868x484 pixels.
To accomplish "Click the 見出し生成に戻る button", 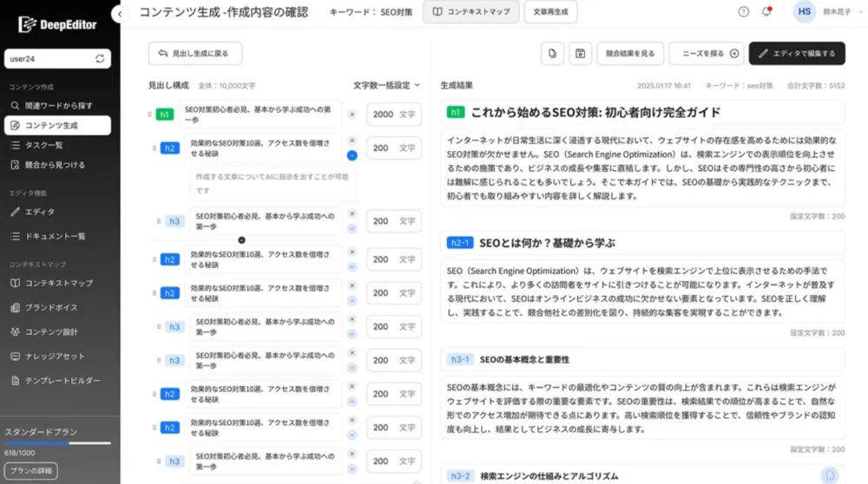I will click(194, 53).
